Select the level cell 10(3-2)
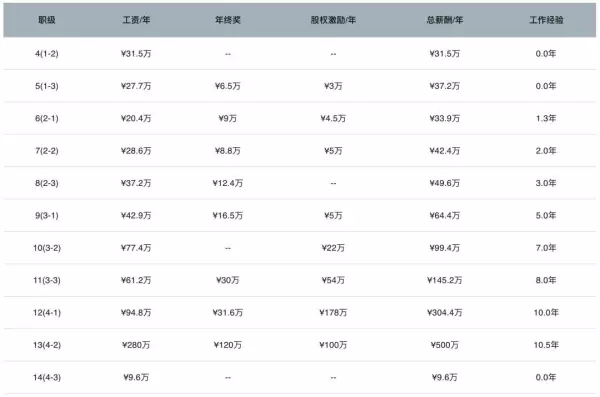Image resolution: width=600 pixels, height=397 pixels. point(47,248)
